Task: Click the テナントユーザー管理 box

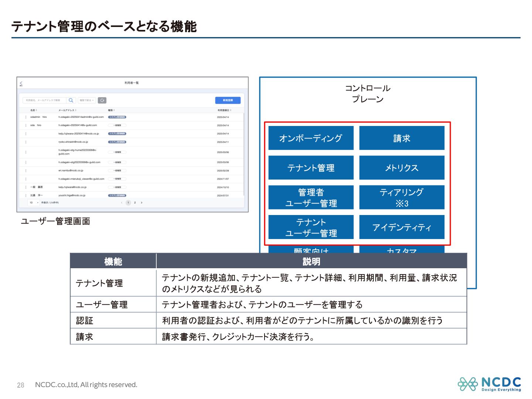Action: tap(311, 227)
